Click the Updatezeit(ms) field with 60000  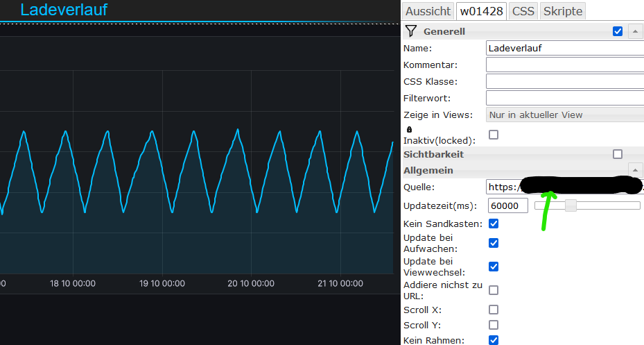(508, 205)
